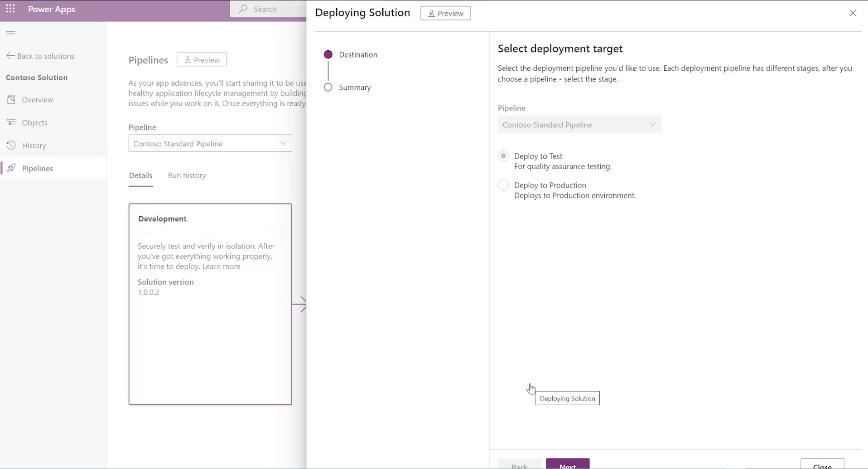Viewport: 868px width, 469px height.
Task: Click the Close button at panel bottom
Action: [x=822, y=464]
